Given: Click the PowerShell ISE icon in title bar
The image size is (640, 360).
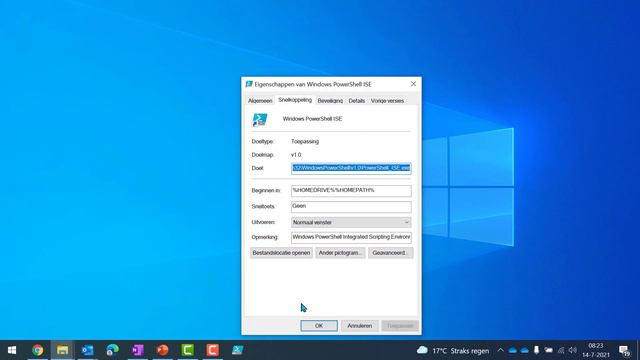Looking at the screenshot, I should click(x=249, y=84).
